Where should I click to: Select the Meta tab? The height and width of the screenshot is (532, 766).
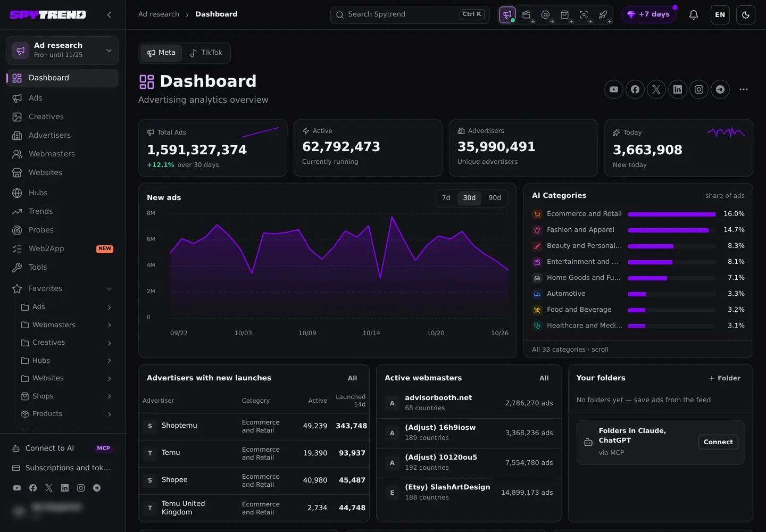coord(161,53)
